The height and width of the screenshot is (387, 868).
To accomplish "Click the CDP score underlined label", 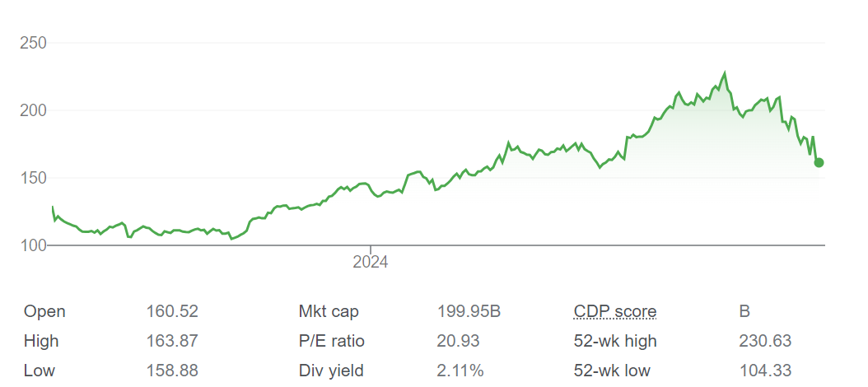I will pyautogui.click(x=615, y=311).
